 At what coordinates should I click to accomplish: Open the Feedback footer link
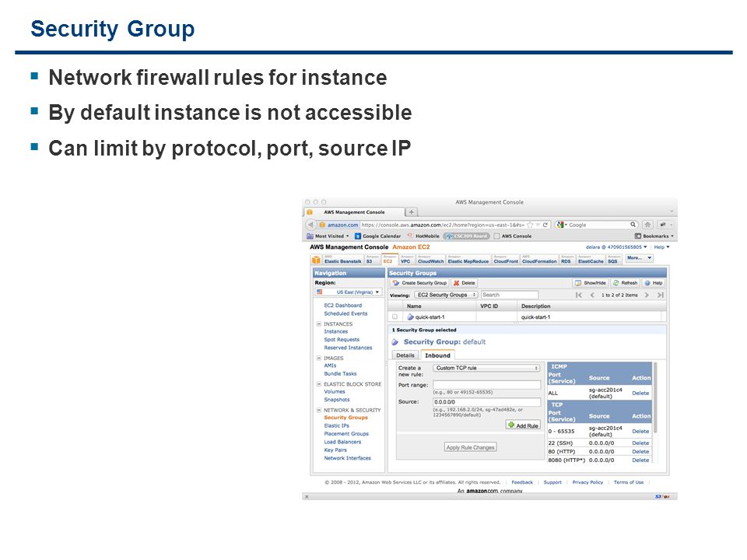coord(522,482)
